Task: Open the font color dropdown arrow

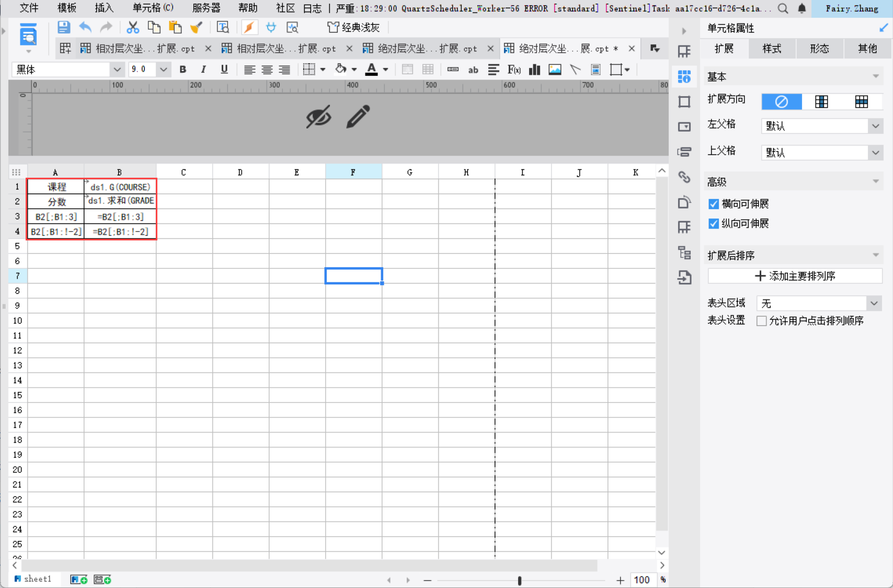Action: pyautogui.click(x=386, y=70)
